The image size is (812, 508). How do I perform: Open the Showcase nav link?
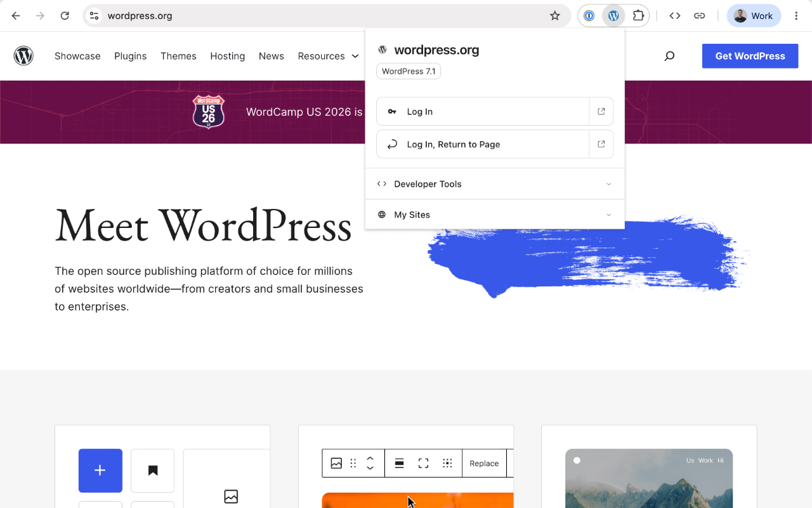tap(77, 56)
